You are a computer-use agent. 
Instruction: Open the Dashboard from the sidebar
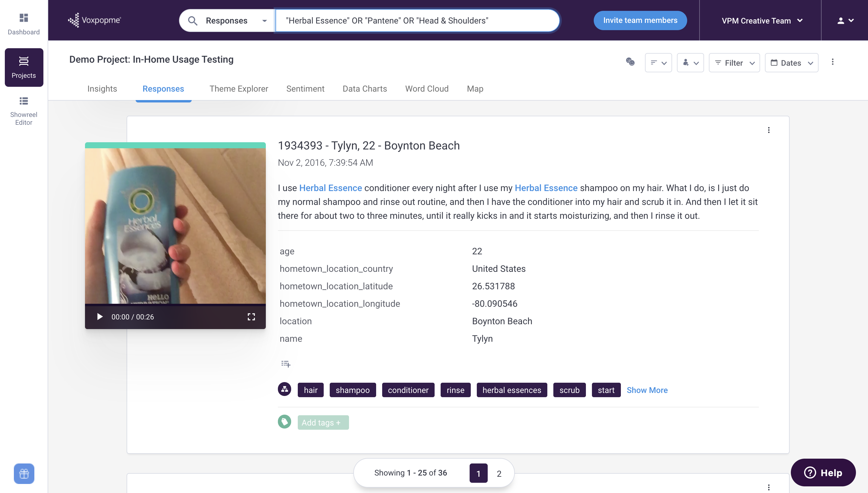click(24, 24)
